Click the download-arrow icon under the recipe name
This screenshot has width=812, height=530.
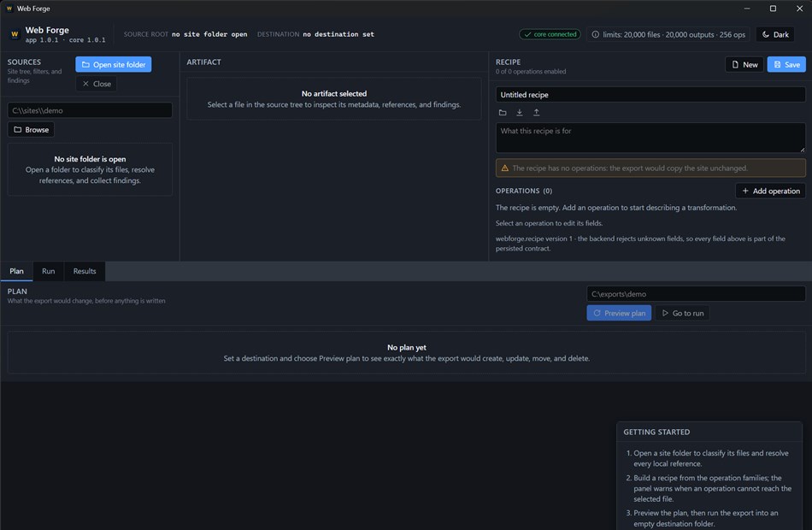tap(520, 113)
